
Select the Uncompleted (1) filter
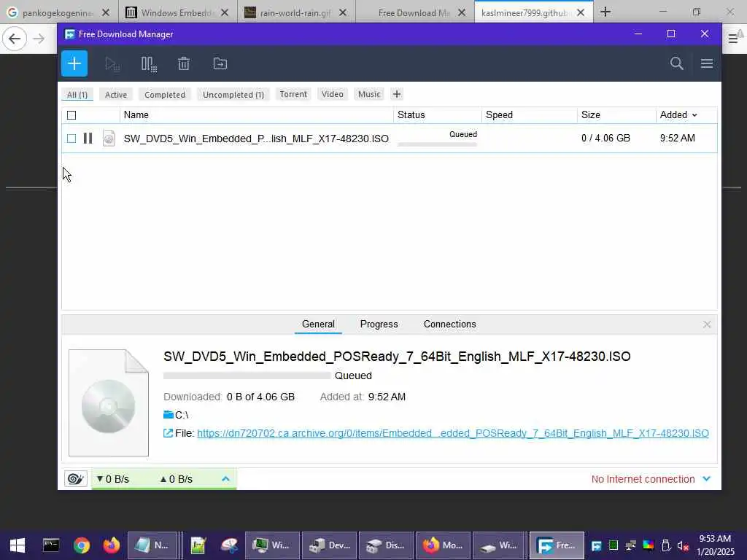click(233, 94)
